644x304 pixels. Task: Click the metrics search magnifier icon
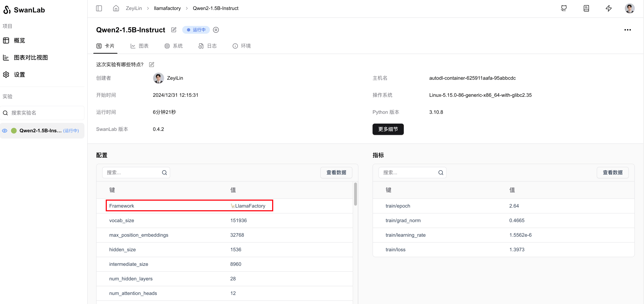tap(441, 173)
